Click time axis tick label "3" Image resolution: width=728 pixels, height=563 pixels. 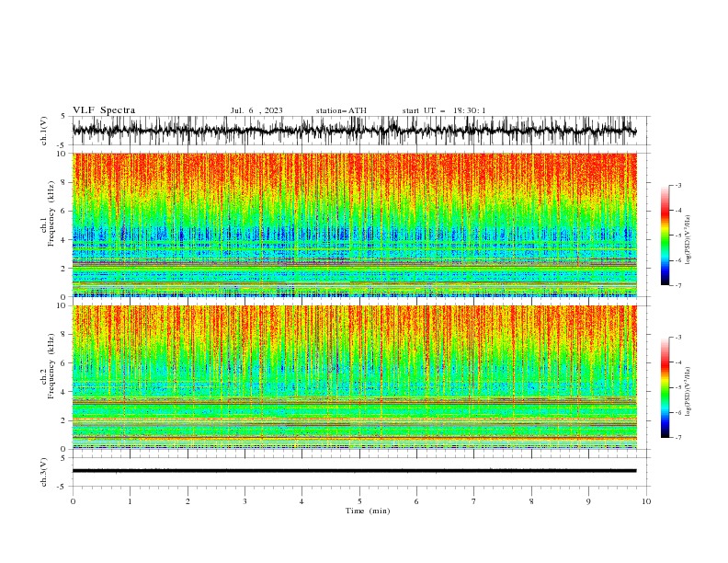point(245,501)
